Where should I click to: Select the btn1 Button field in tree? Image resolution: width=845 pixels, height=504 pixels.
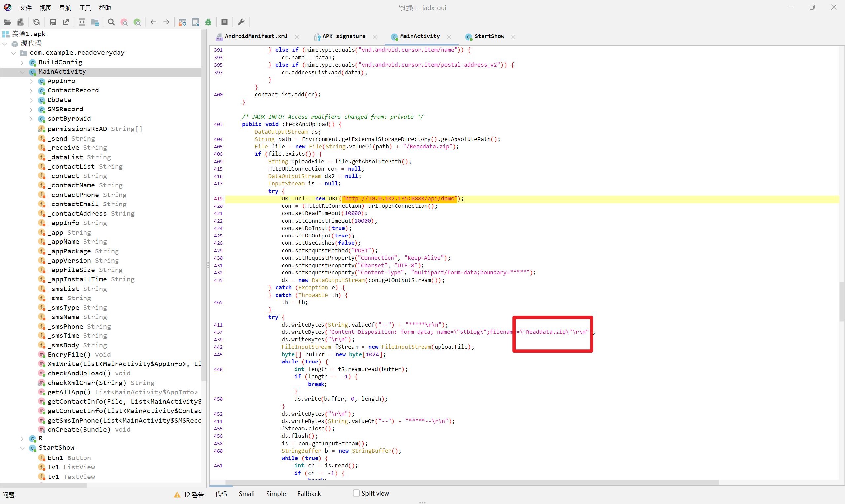point(65,458)
